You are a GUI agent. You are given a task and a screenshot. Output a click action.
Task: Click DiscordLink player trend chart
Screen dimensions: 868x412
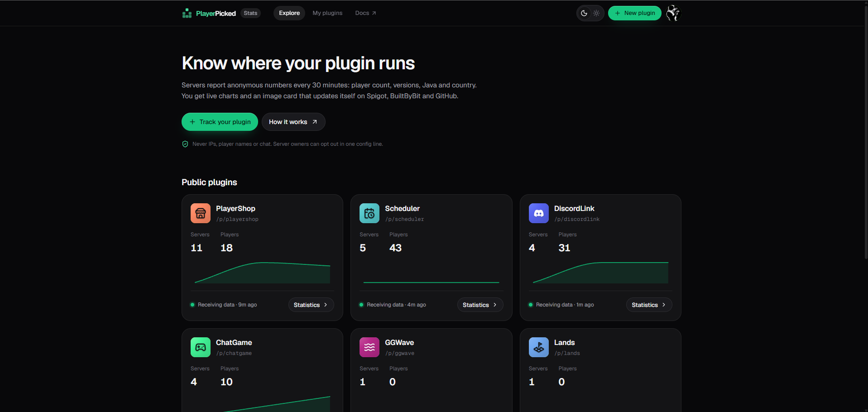click(600, 273)
